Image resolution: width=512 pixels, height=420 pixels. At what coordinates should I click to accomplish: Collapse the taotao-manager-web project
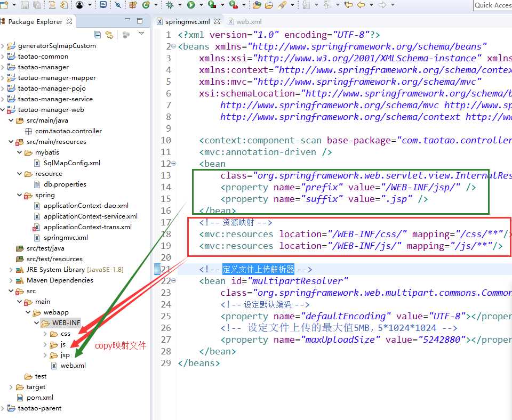[3, 110]
